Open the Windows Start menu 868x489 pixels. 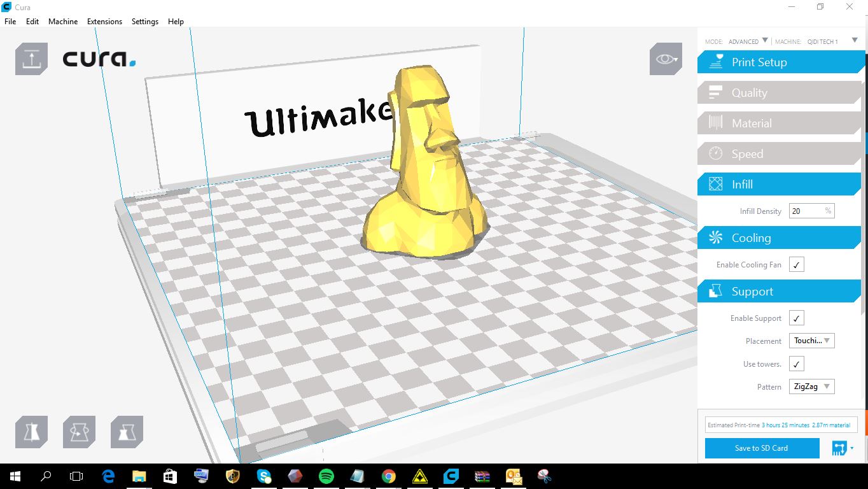coord(15,476)
